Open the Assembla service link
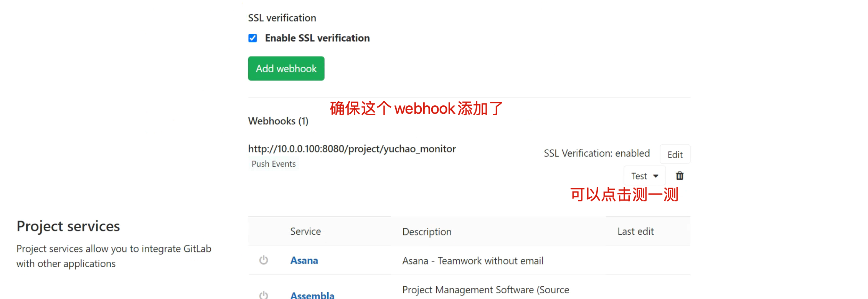The image size is (868, 299). tap(312, 295)
